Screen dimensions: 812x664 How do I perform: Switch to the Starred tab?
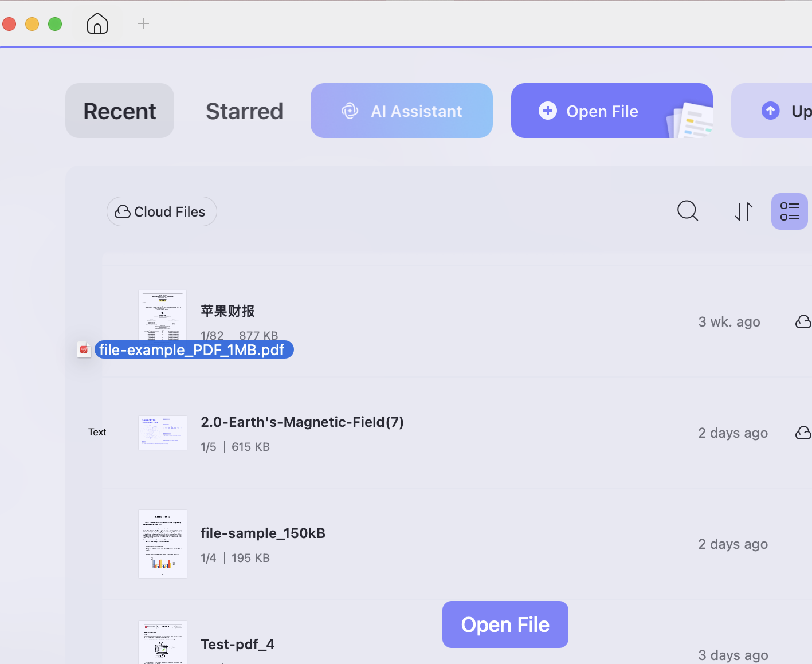click(x=244, y=111)
